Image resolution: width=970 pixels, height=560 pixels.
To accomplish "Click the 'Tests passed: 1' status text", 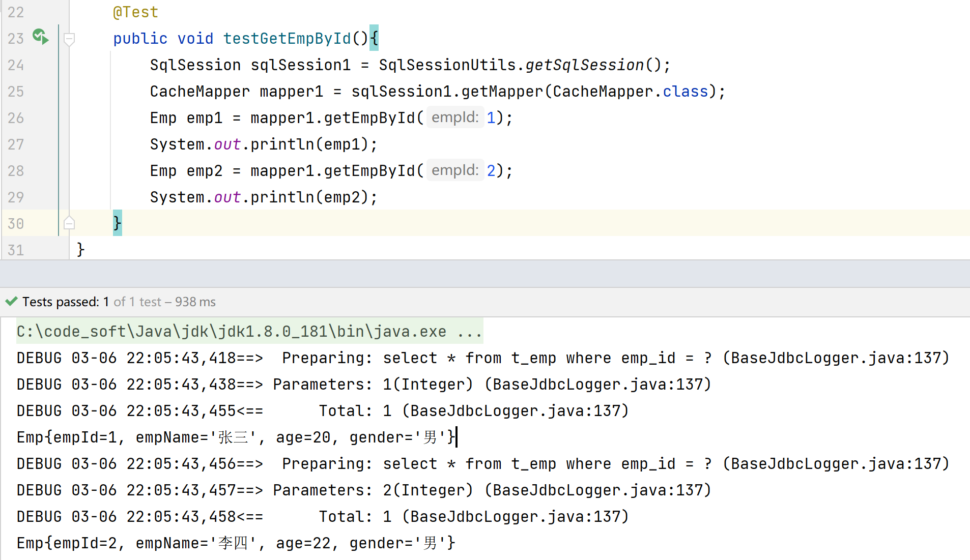I will coord(66,302).
